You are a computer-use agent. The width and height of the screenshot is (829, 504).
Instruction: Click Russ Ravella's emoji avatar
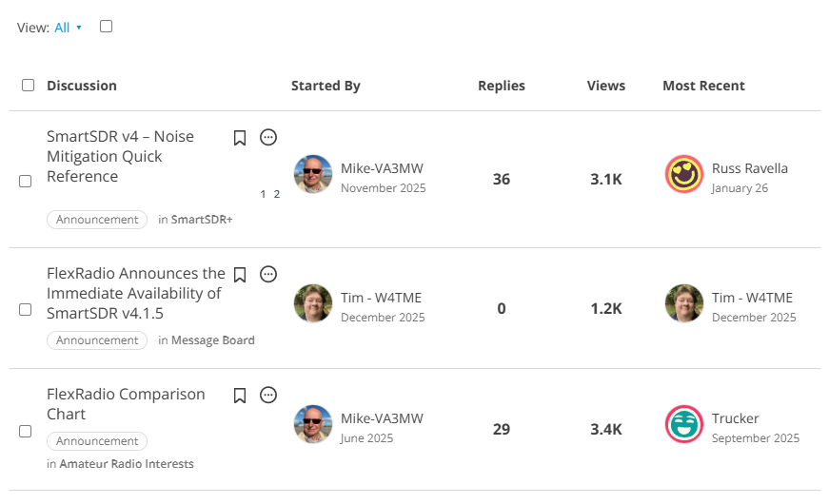coord(683,174)
